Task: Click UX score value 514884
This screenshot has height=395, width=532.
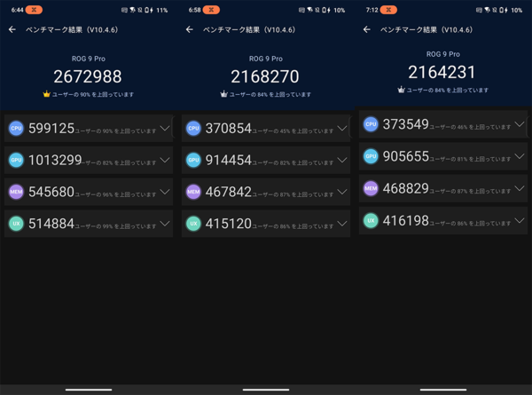Action: point(51,224)
